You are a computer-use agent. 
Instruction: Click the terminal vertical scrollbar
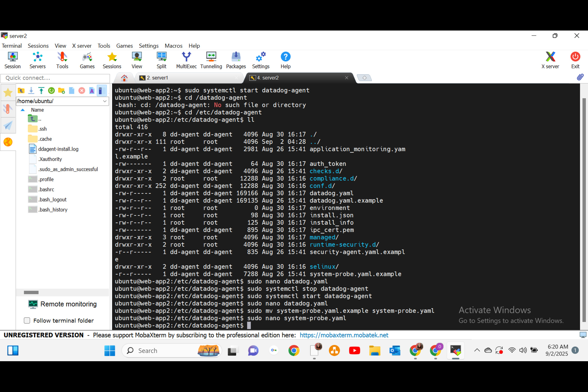584,210
